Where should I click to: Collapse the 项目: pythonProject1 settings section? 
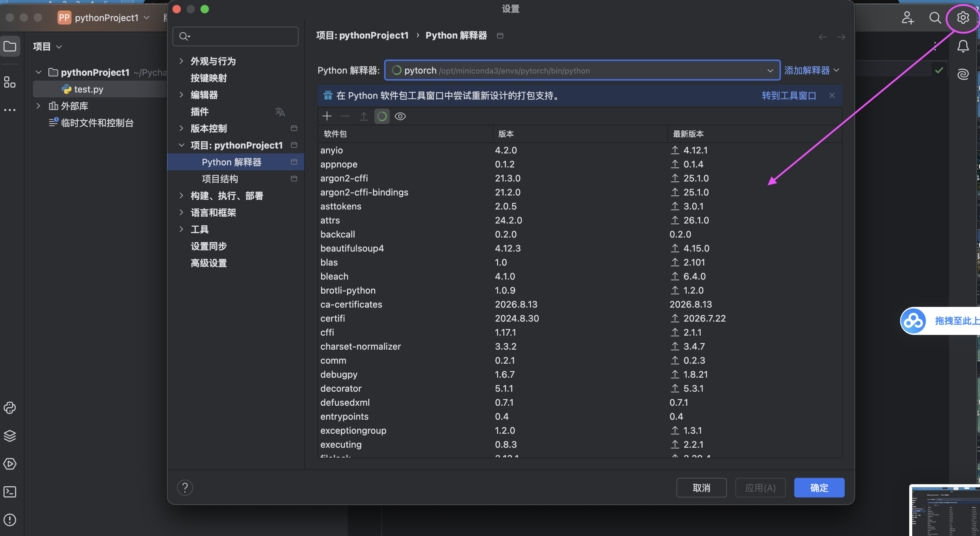[x=181, y=145]
